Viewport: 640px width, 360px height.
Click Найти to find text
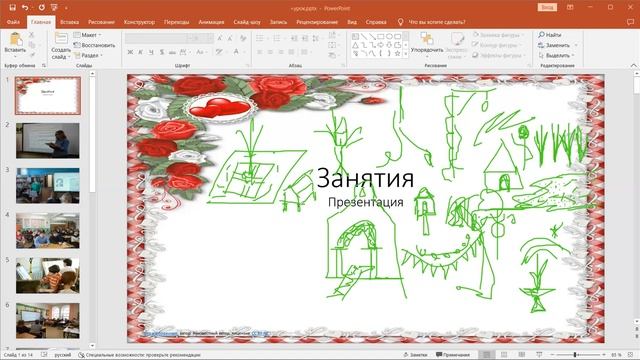click(549, 35)
